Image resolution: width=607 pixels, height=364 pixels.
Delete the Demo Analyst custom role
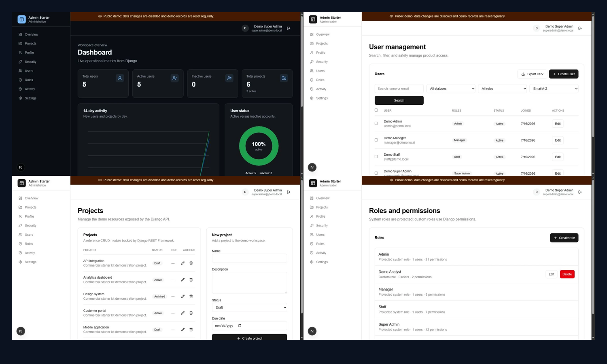[567, 274]
